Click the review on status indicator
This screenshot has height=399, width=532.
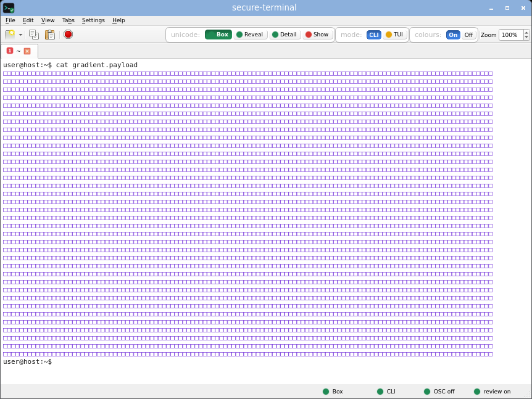(492, 392)
